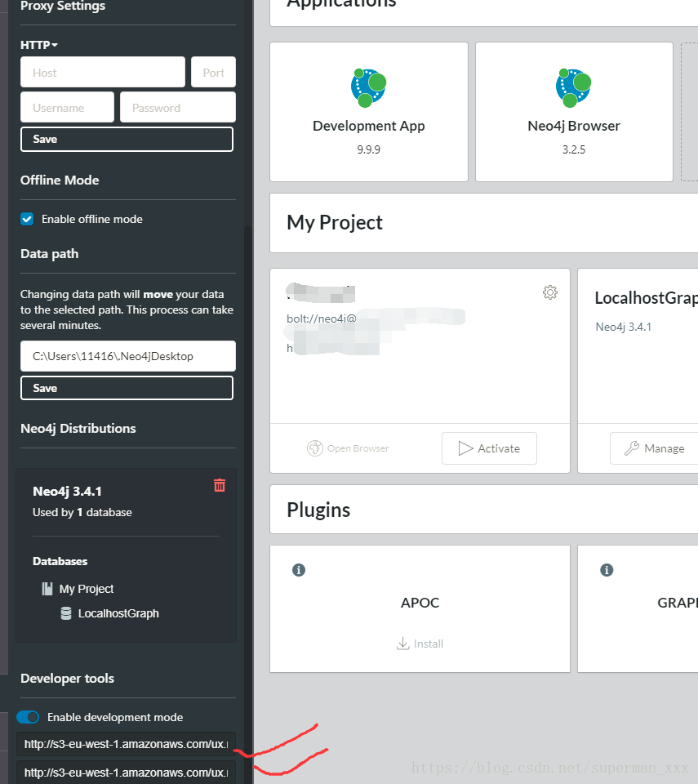Image resolution: width=698 pixels, height=784 pixels.
Task: Focus the proxy Username field
Action: (67, 108)
